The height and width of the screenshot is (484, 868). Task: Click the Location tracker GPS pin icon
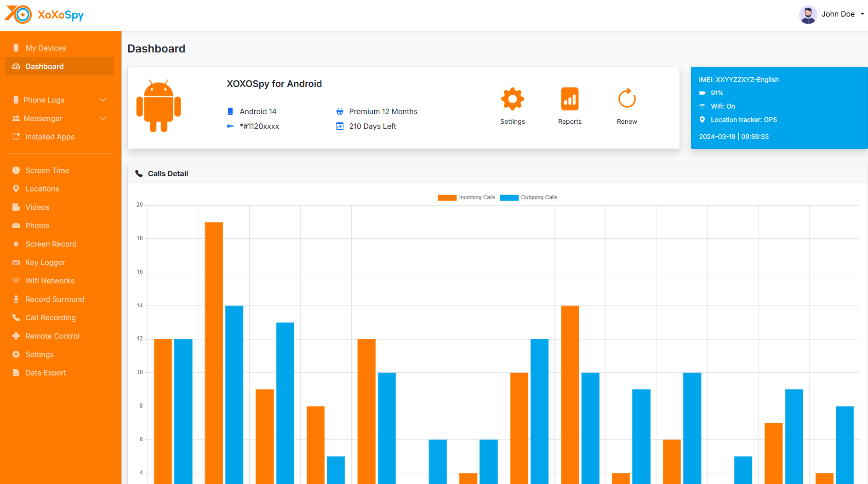(702, 120)
